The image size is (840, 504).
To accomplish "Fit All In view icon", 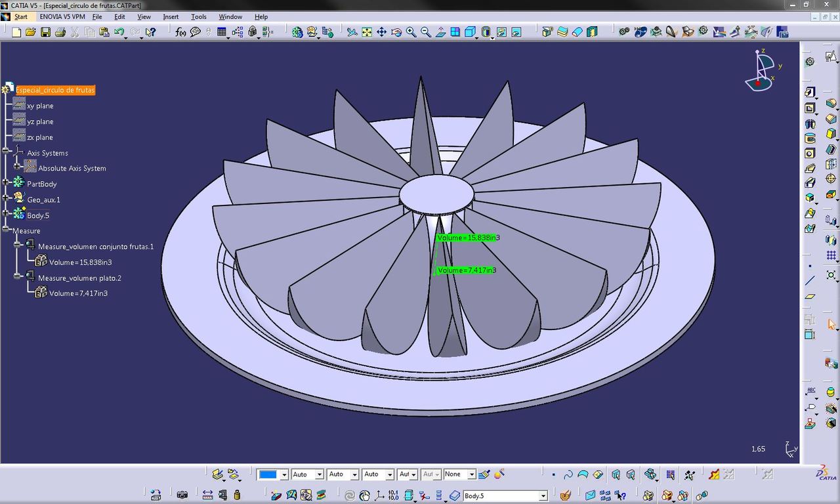I will [x=367, y=31].
